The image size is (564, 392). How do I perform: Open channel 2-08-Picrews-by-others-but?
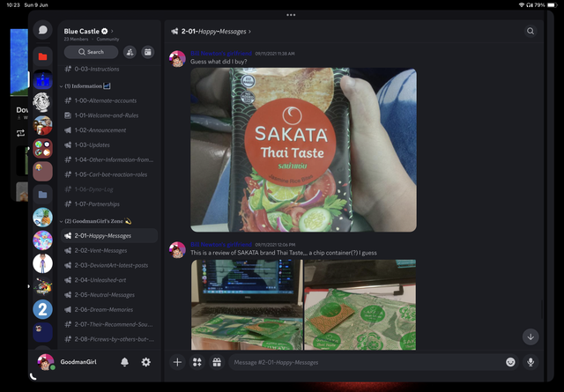click(109, 339)
